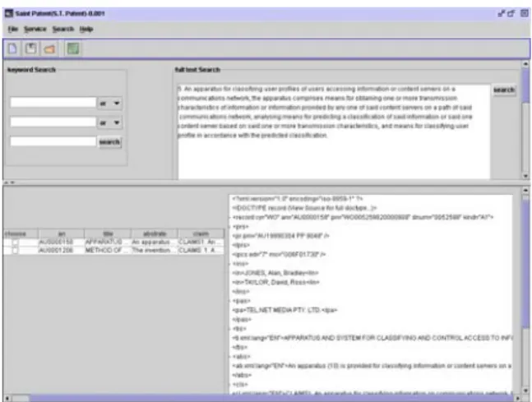The height and width of the screenshot is (402, 532).
Task: Open the Service menu
Action: pyautogui.click(x=35, y=29)
